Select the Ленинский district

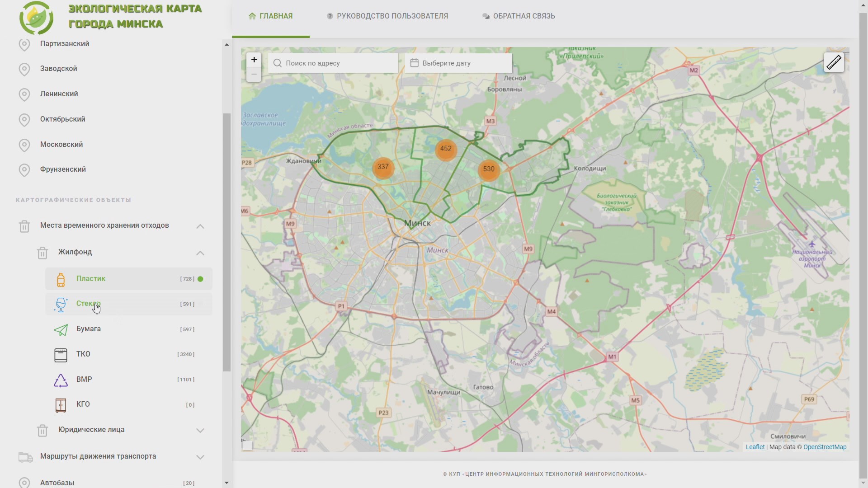(x=59, y=94)
